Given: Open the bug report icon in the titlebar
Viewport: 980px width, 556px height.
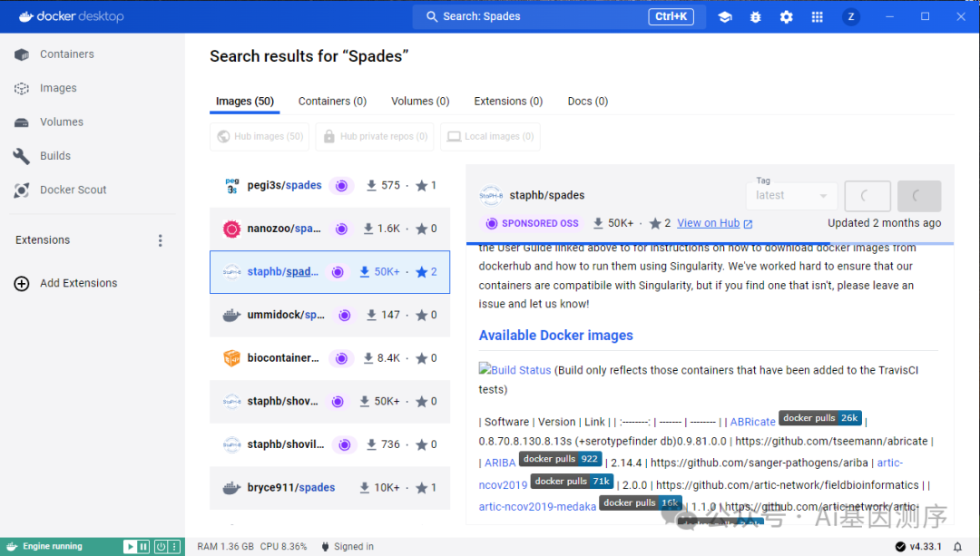Looking at the screenshot, I should [755, 16].
